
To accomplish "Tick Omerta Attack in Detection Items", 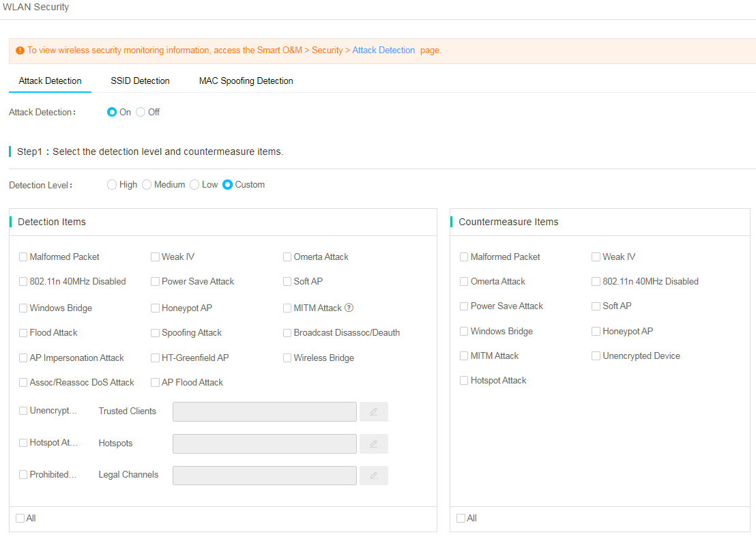I will pyautogui.click(x=287, y=257).
